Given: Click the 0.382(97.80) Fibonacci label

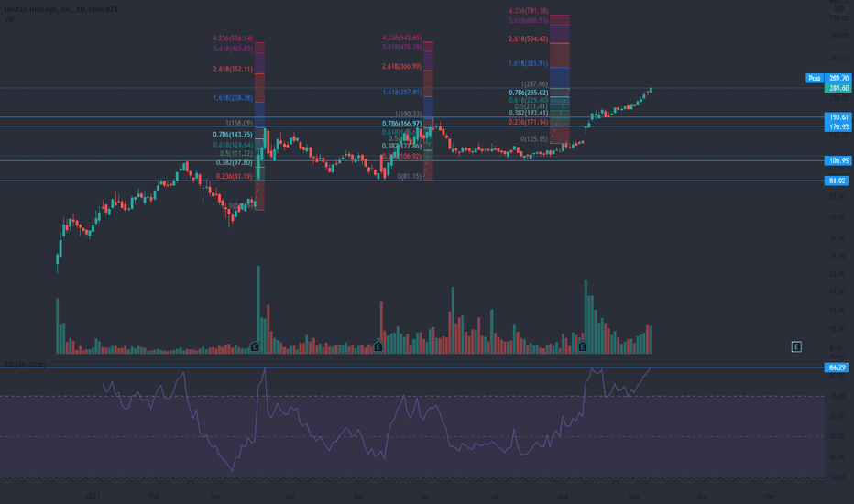Looking at the screenshot, I should click(235, 162).
